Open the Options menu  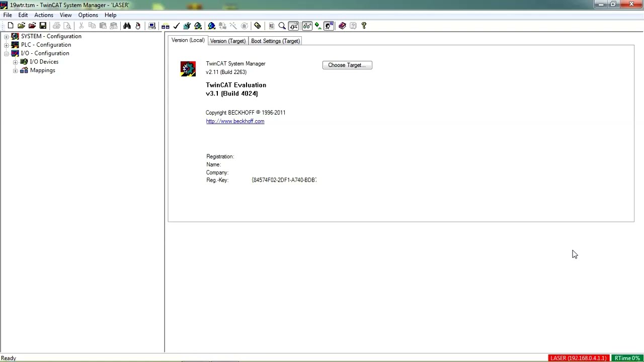pos(88,15)
